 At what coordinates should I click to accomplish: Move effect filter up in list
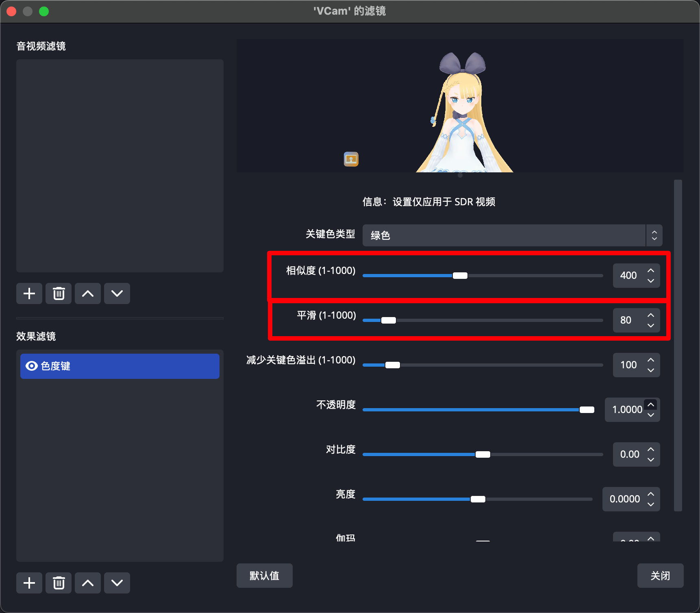88,583
